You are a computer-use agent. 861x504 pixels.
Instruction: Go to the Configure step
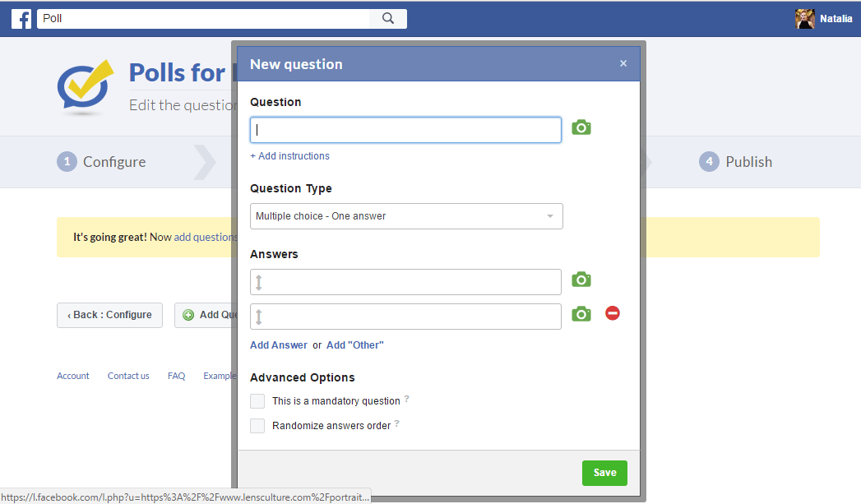[x=102, y=162]
